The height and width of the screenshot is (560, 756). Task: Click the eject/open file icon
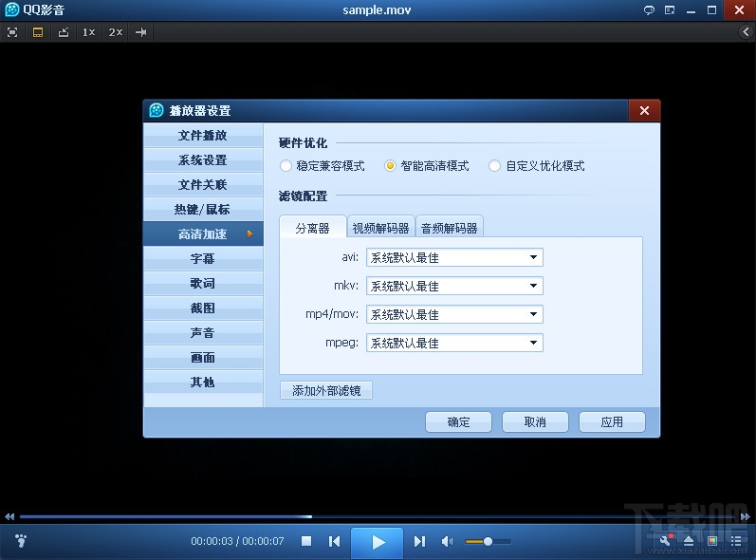[x=689, y=541]
